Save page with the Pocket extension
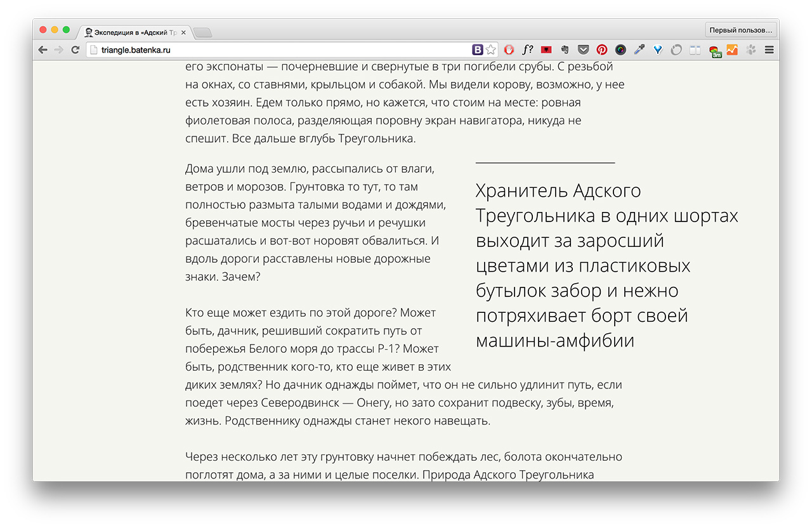This screenshot has height=528, width=812. pyautogui.click(x=583, y=49)
